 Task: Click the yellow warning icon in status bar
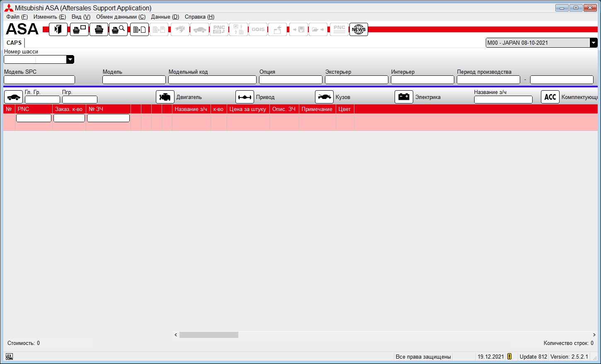[x=509, y=357]
